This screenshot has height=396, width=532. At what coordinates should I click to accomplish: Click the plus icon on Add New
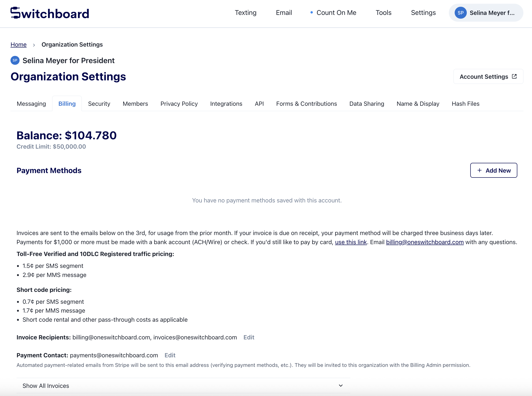(x=479, y=170)
